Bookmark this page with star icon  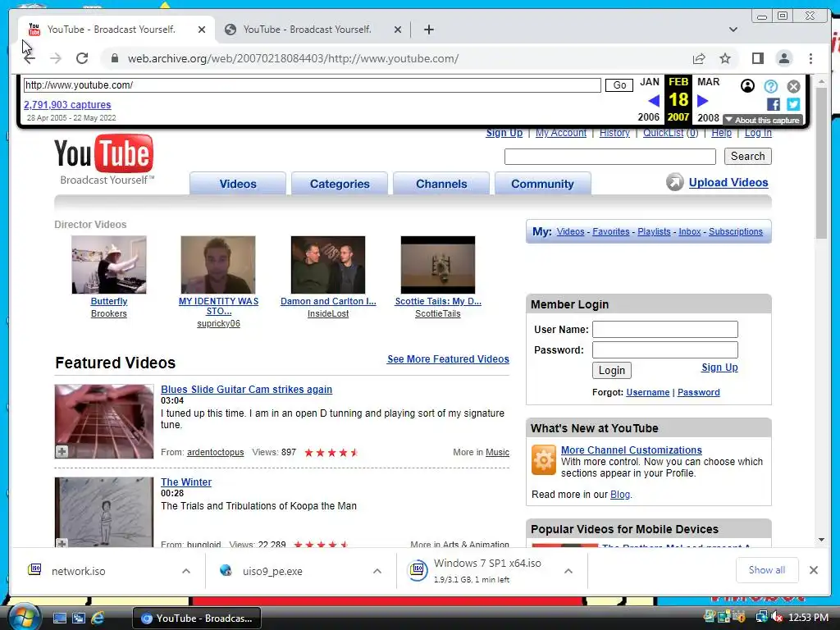coord(725,58)
